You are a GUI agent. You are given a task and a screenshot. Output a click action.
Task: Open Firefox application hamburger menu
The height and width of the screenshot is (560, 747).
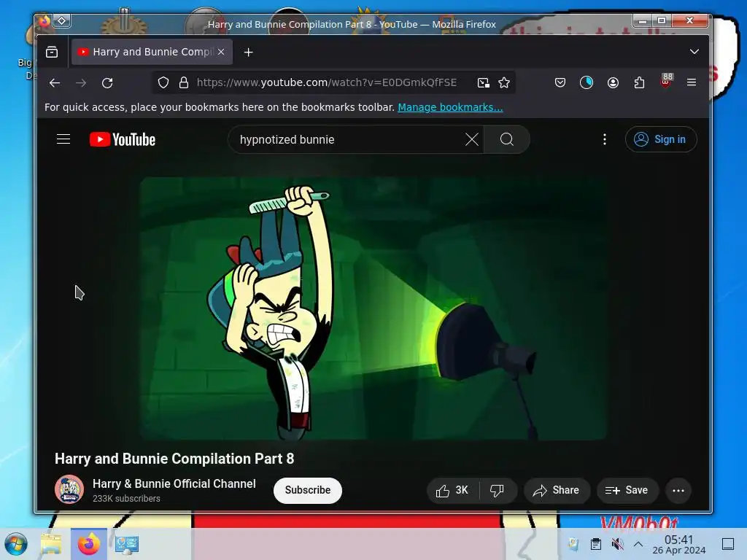[x=692, y=83]
